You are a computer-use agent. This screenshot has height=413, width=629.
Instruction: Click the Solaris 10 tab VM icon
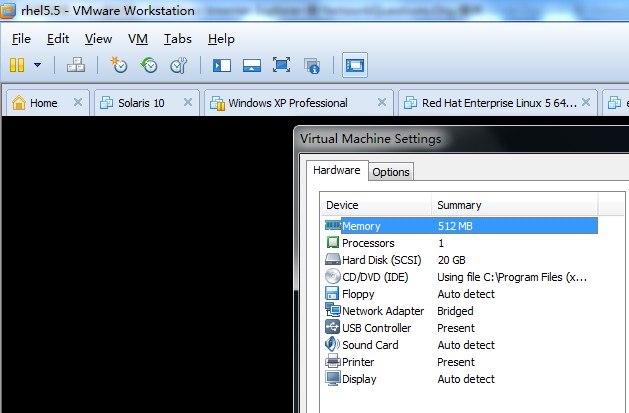pos(106,103)
